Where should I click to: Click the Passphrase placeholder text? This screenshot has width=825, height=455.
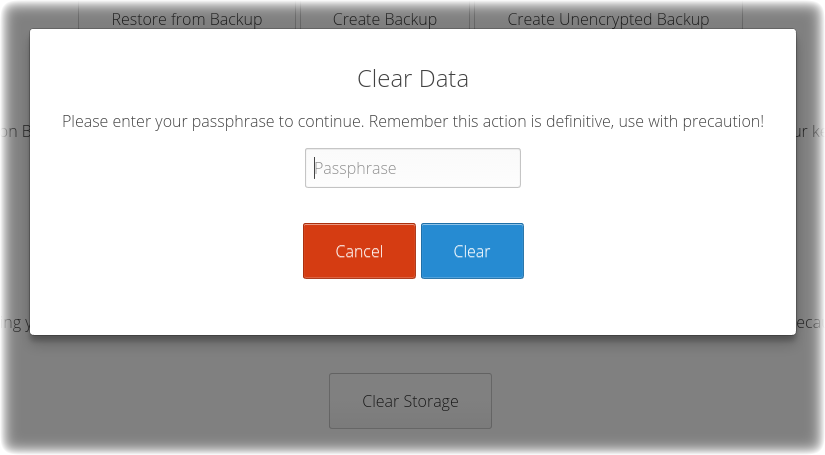click(355, 168)
